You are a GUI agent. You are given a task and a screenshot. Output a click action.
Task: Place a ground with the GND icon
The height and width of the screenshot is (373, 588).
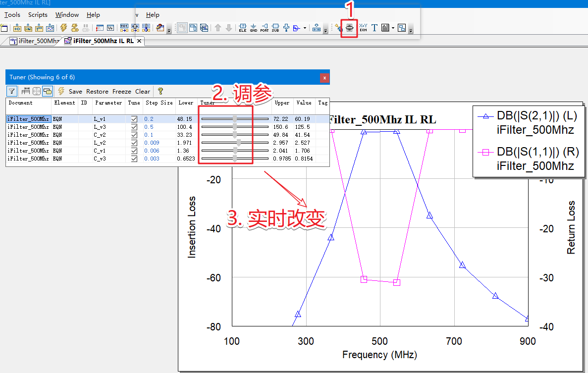tap(254, 28)
